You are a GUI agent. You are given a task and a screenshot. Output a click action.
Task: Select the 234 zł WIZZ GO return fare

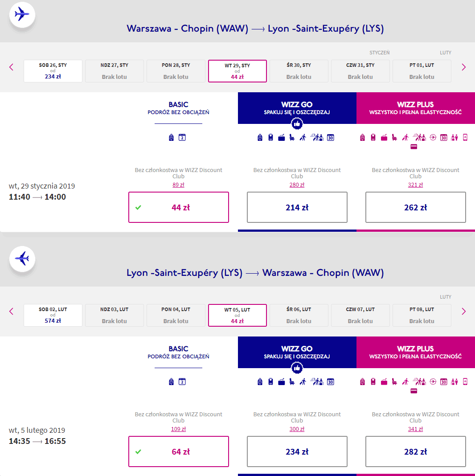point(297,451)
